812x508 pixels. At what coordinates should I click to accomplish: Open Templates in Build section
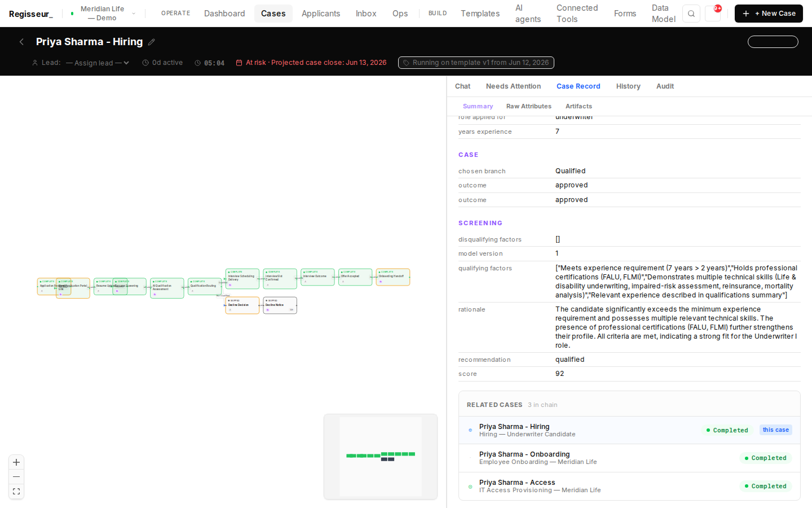tap(480, 14)
